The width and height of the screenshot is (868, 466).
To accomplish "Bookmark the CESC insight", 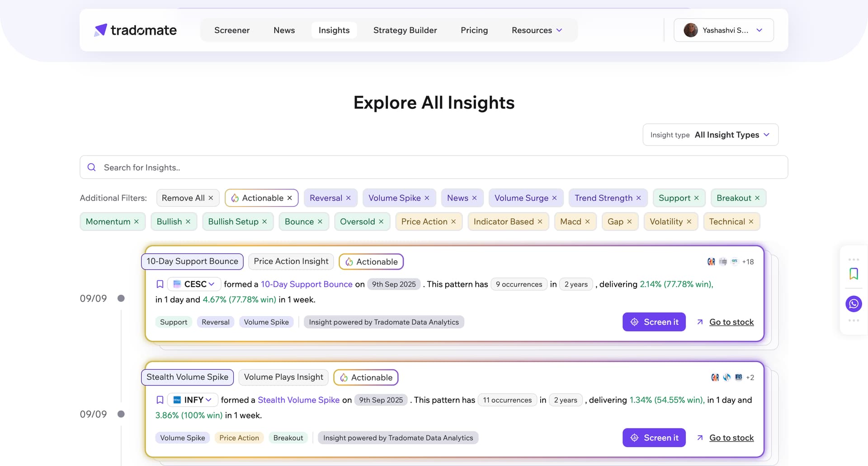I will pyautogui.click(x=160, y=284).
